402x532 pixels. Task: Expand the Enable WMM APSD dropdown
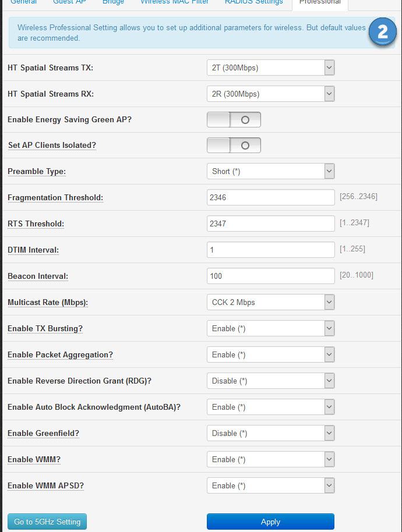tap(270, 485)
